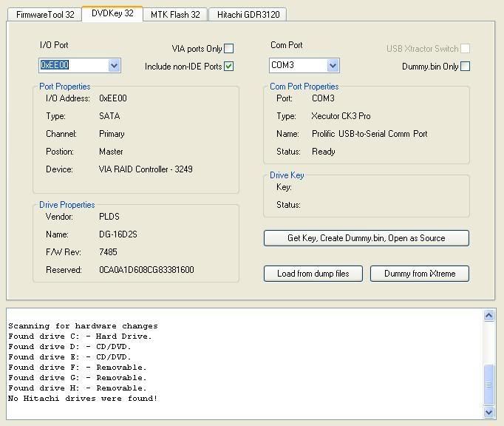Click the Drive Key group title
Image resolution: width=504 pixels, height=426 pixels.
click(287, 175)
